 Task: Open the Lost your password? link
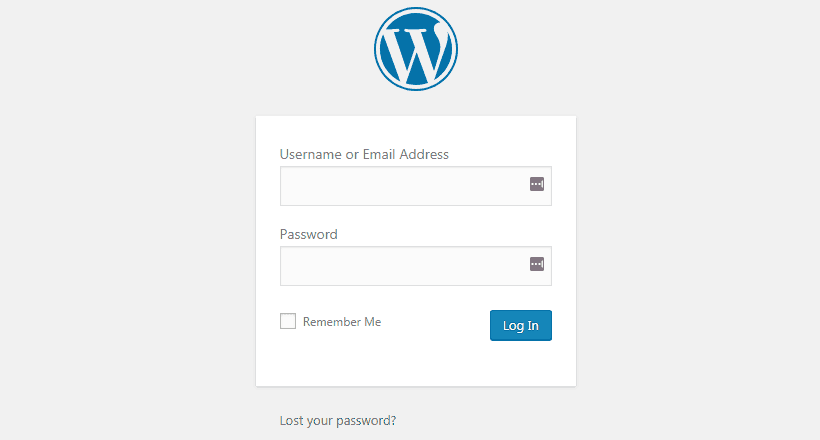point(338,421)
